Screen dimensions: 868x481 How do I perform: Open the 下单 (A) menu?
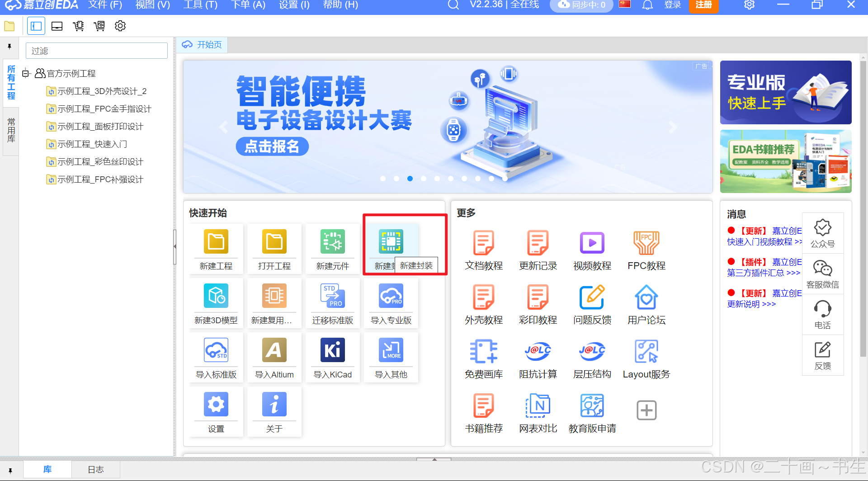[x=248, y=5]
